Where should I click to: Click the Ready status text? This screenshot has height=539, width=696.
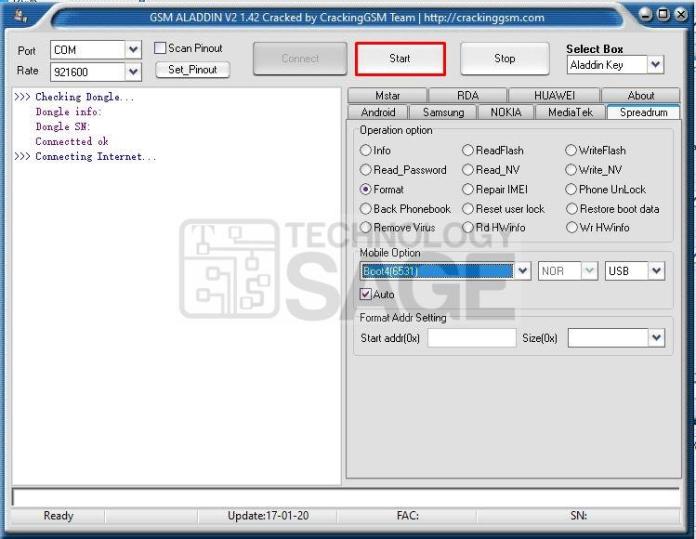coord(58,515)
